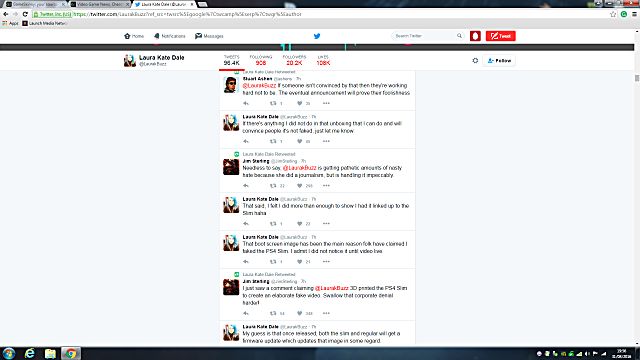Open more options on '3D printed' tweet
Viewport: 640px width, 360px height.
tap(326, 313)
